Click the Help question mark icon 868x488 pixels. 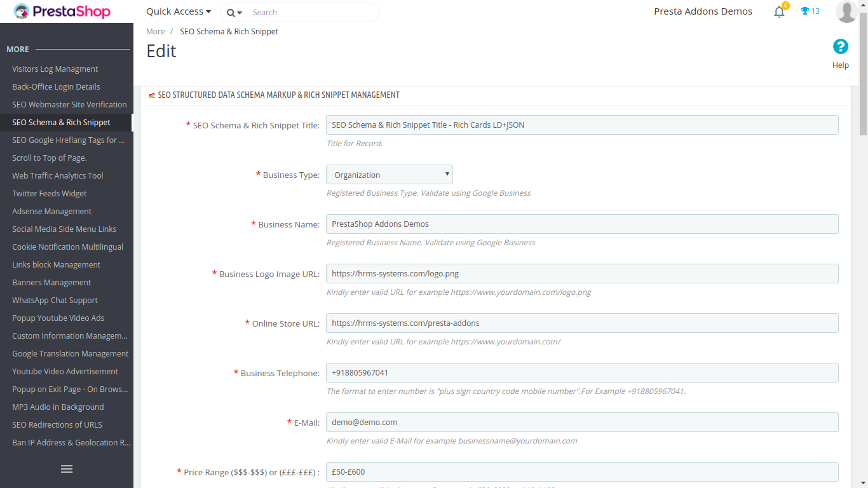[x=841, y=46]
